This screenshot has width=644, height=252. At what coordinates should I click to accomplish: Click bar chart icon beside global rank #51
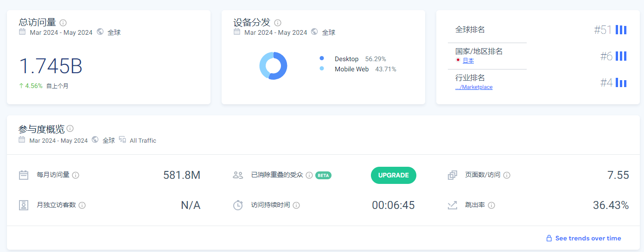[x=621, y=30]
